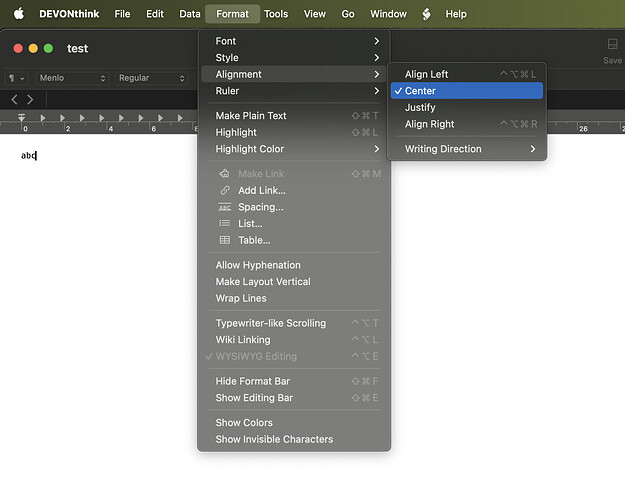This screenshot has height=500, width=625.
Task: Click the text 'abc' in the document
Action: 29,156
